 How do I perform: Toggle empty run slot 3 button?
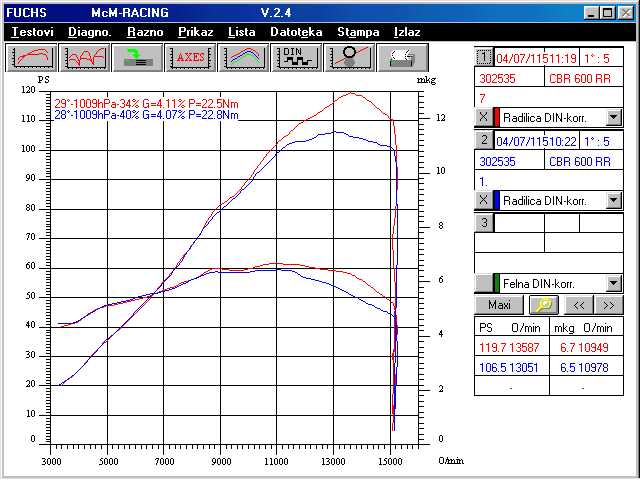pos(484,222)
